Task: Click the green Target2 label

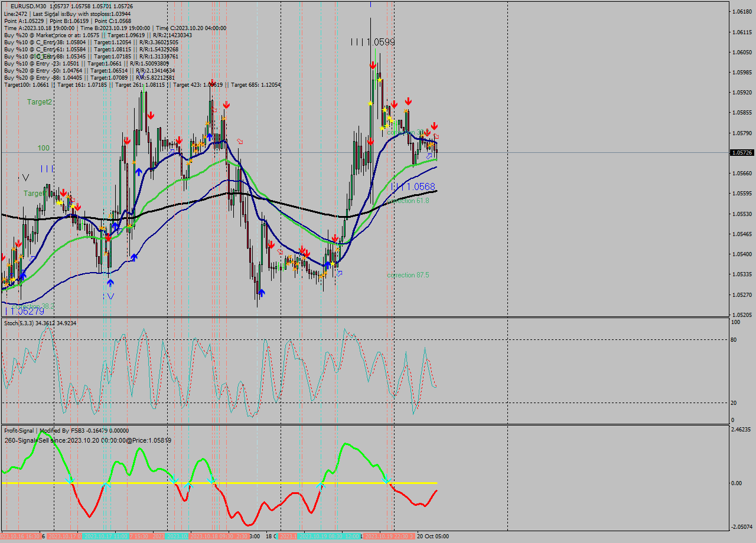Action: coord(38,102)
